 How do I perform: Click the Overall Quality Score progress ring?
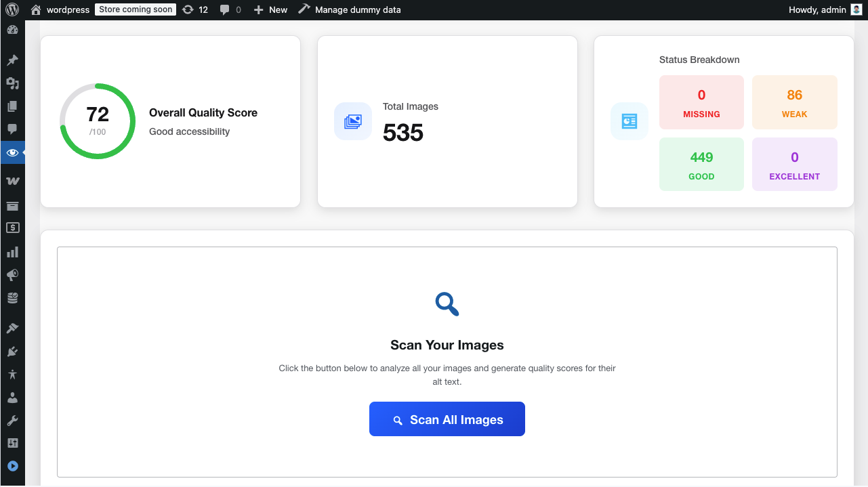[97, 121]
